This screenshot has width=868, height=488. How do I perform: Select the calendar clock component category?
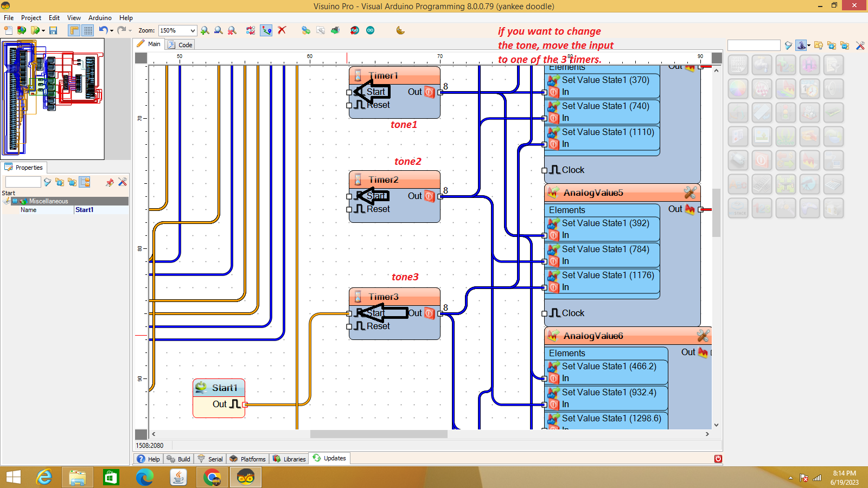[x=810, y=88]
